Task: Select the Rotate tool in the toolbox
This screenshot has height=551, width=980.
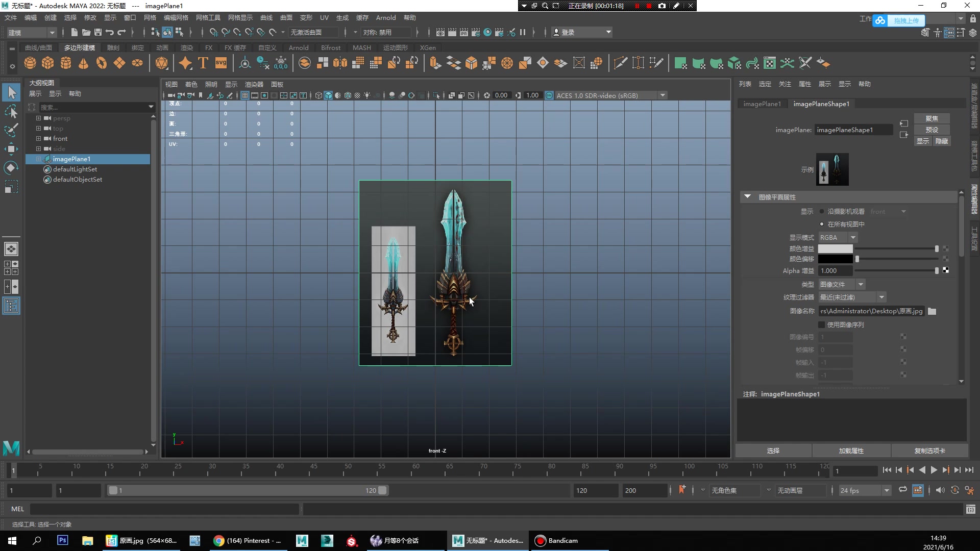Action: click(x=11, y=168)
